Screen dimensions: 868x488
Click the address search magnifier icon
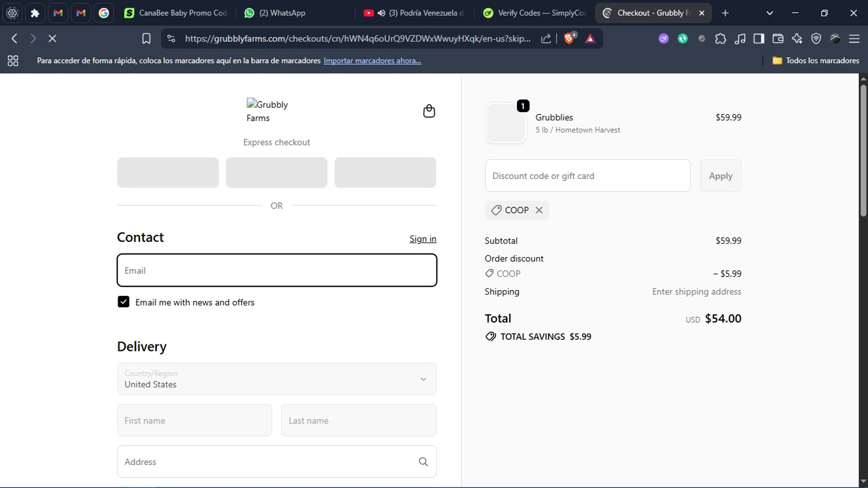point(423,461)
